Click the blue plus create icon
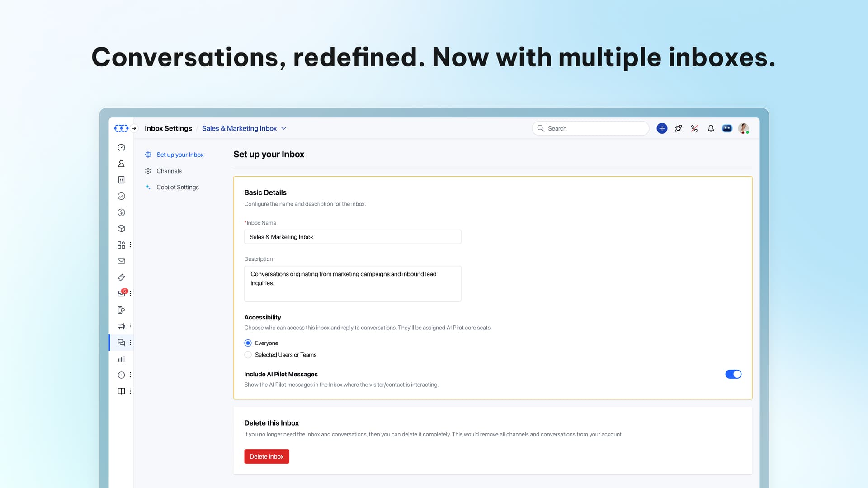Image resolution: width=868 pixels, height=488 pixels. coord(662,128)
